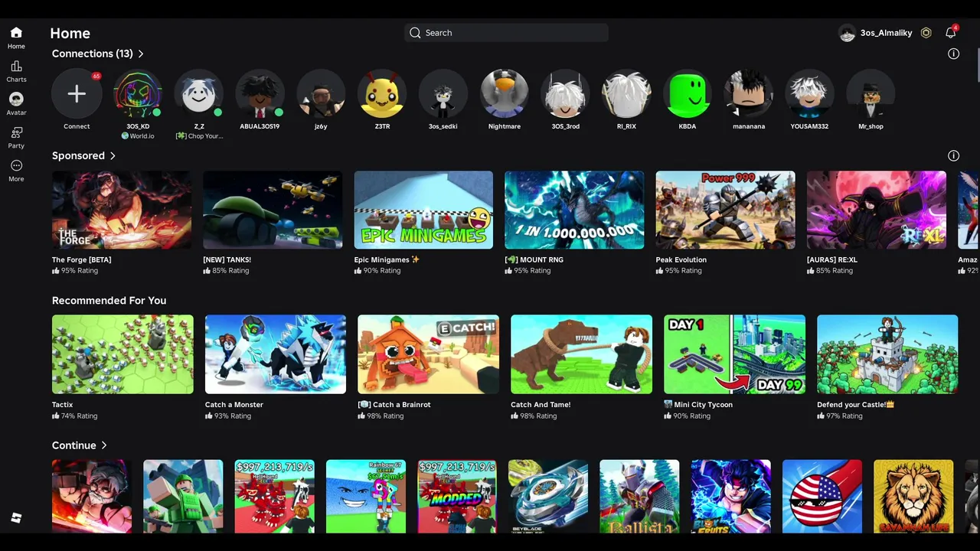This screenshot has height=551, width=980.
Task: Click the Connections info icon
Action: coord(953,54)
